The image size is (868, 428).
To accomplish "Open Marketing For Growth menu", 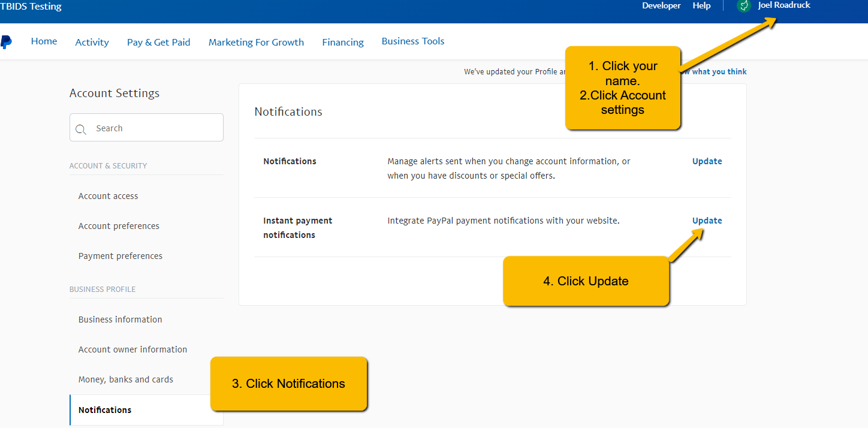I will 256,42.
